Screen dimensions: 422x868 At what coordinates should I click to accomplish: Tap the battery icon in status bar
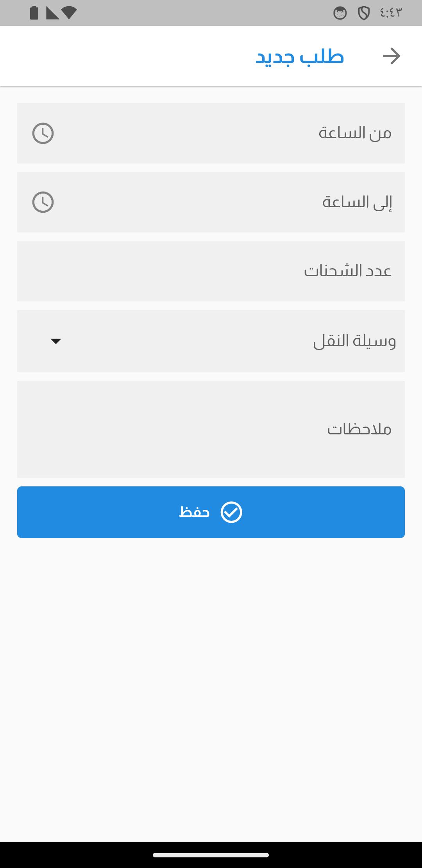34,13
